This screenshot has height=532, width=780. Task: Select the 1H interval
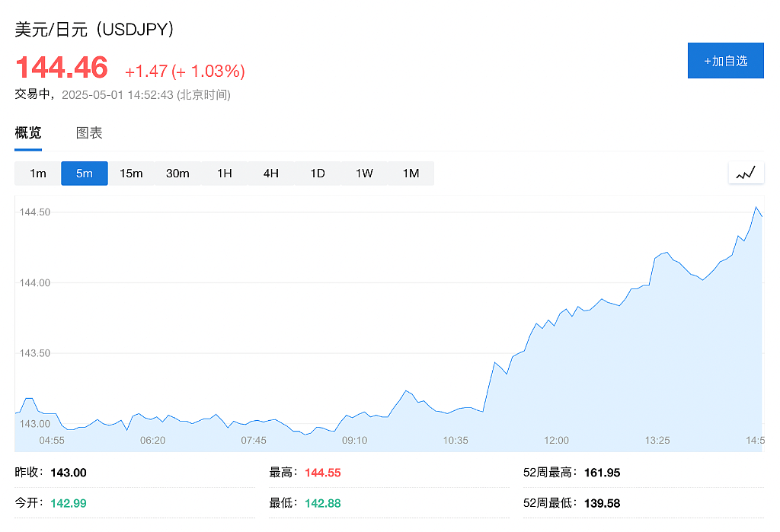tap(225, 173)
